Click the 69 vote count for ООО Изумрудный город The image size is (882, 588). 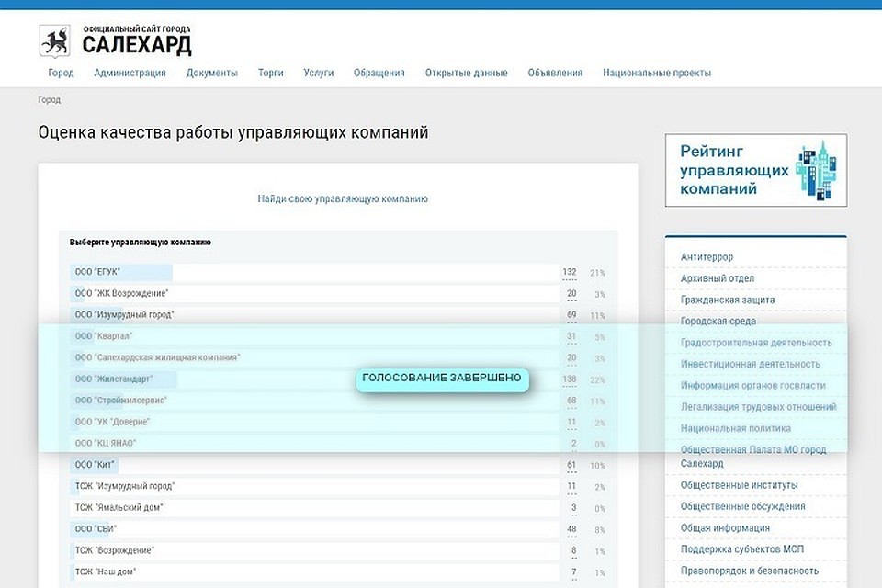coord(571,315)
